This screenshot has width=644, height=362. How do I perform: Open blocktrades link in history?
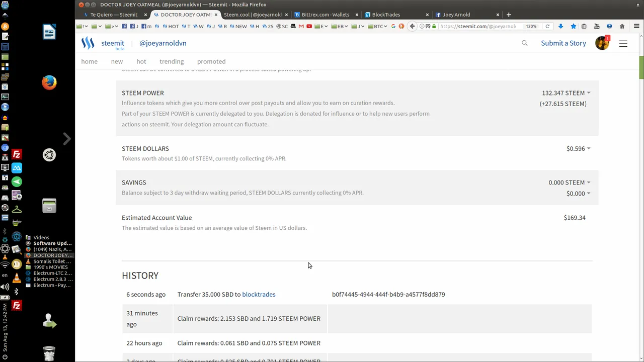[x=259, y=295]
